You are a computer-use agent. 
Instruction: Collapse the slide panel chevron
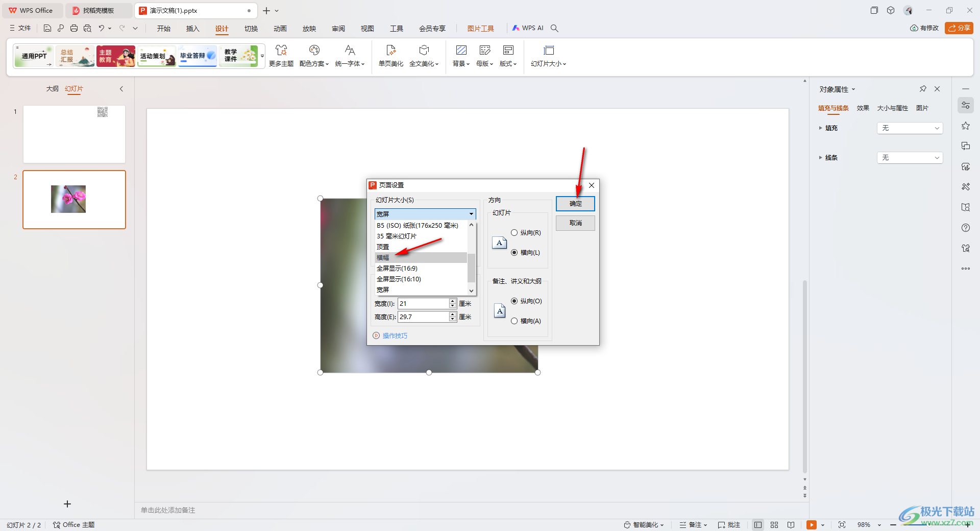coord(121,89)
